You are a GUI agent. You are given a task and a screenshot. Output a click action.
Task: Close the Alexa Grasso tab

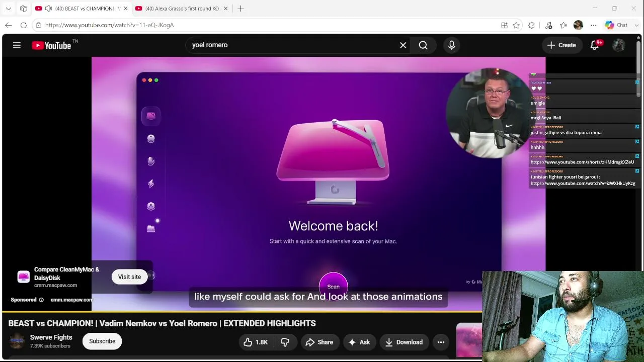coord(226,9)
